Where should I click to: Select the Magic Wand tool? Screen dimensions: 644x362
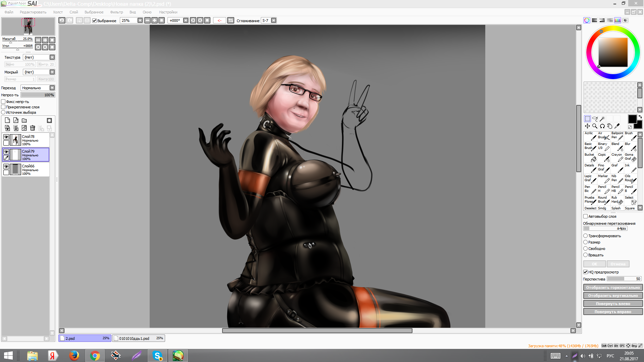click(602, 119)
